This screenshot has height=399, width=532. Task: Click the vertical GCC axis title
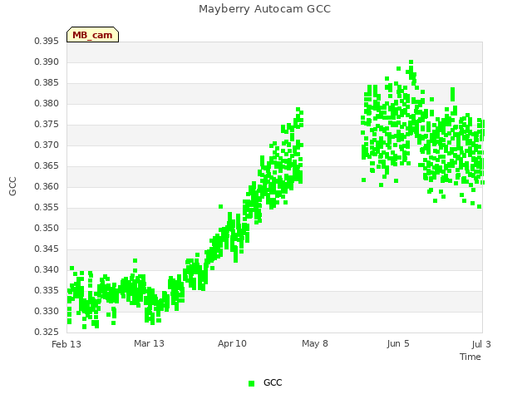click(x=12, y=186)
